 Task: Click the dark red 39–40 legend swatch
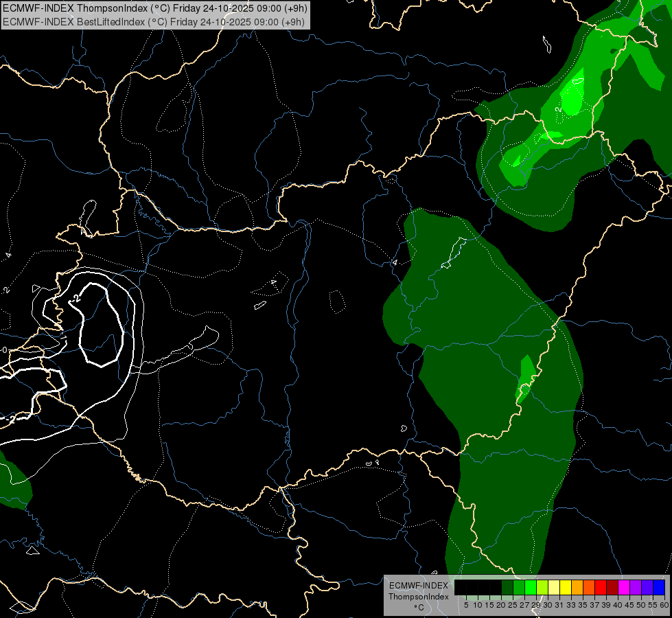613,587
